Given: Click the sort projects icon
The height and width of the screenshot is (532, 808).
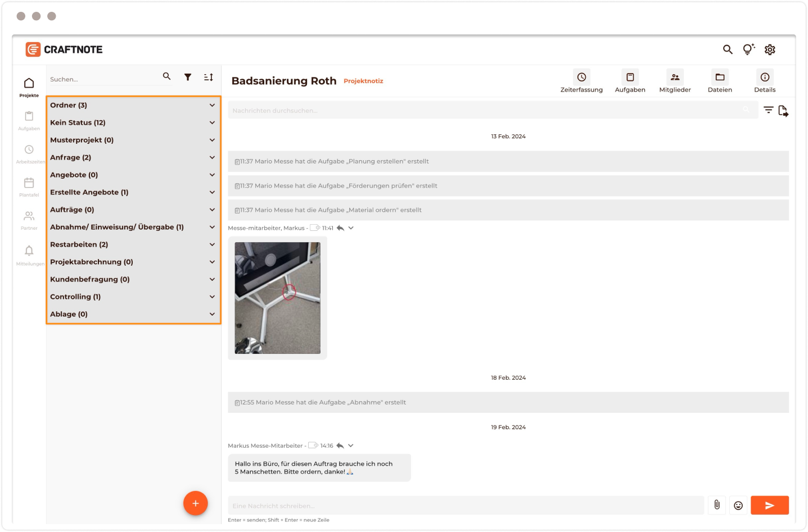Looking at the screenshot, I should pyautogui.click(x=209, y=77).
